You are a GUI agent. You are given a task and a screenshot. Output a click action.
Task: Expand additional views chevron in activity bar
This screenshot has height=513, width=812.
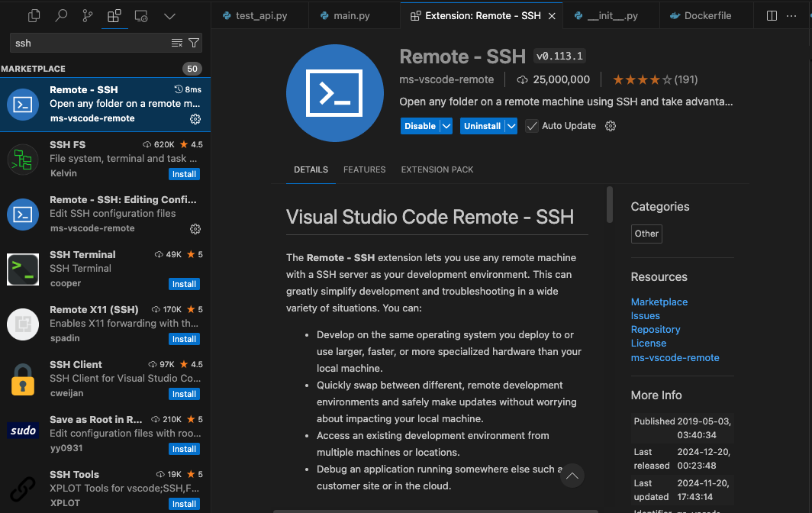click(169, 16)
